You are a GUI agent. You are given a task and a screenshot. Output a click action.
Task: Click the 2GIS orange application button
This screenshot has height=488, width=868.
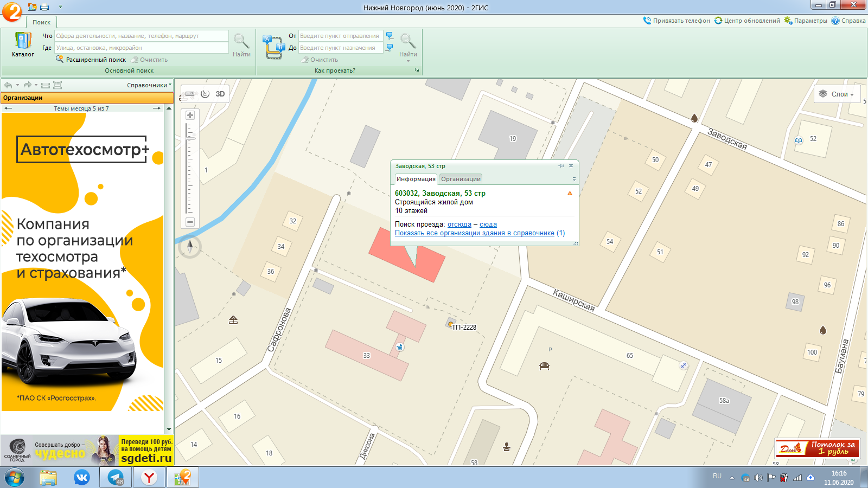tap(11, 11)
